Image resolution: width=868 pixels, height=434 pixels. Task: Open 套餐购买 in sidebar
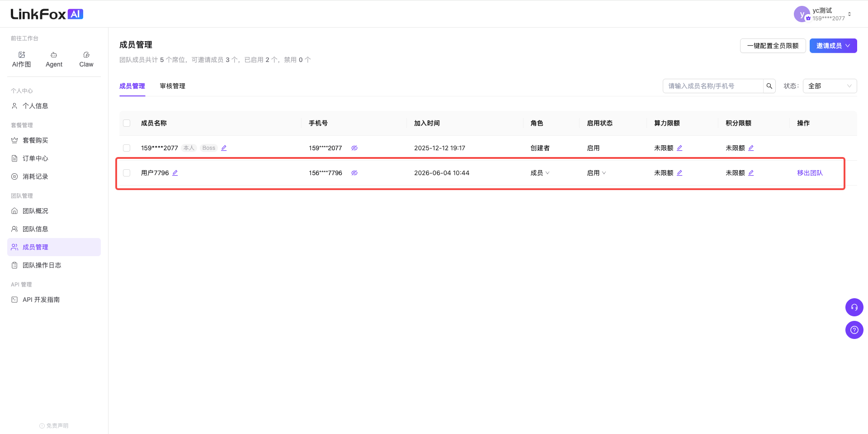[54, 140]
